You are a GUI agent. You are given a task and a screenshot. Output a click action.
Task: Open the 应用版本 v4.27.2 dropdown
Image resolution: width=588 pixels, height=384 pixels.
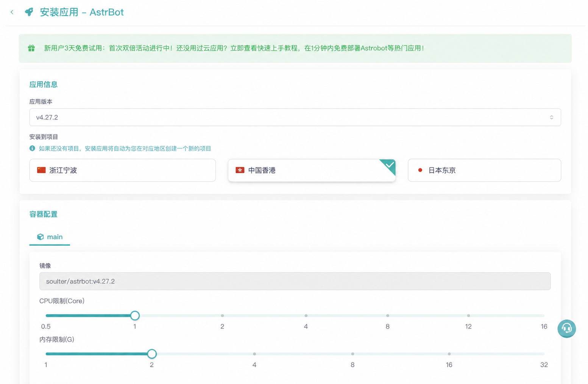point(295,117)
